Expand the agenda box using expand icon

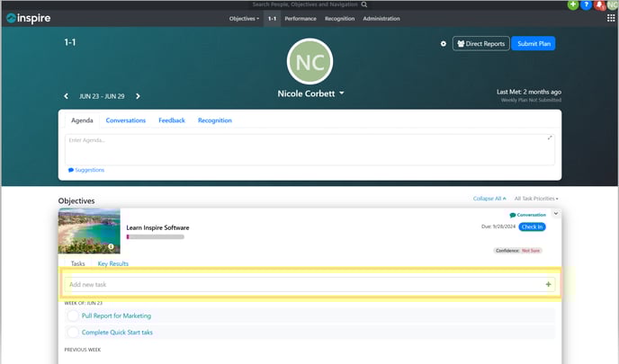550,138
